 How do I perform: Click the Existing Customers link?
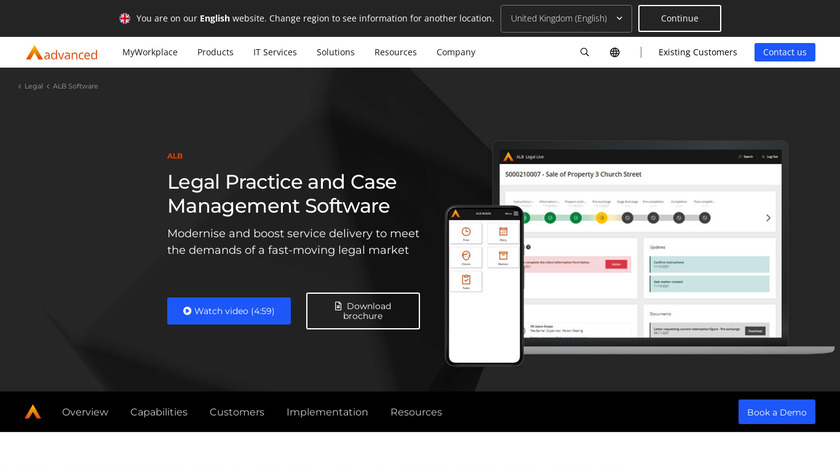[698, 52]
